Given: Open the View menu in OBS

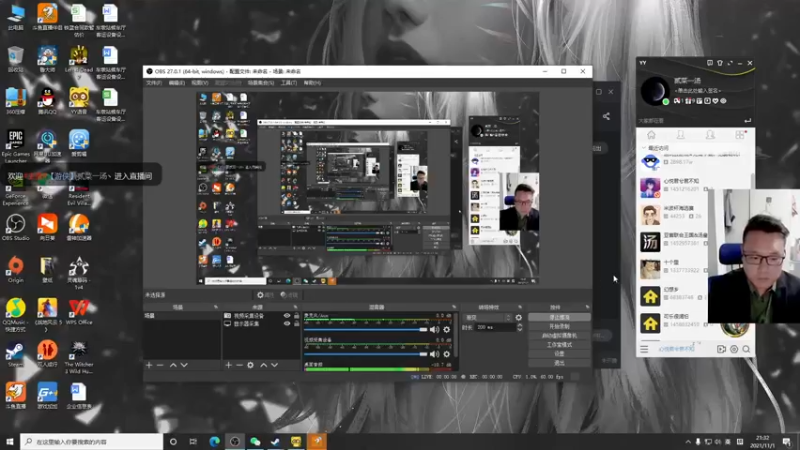Looking at the screenshot, I should (x=199, y=83).
